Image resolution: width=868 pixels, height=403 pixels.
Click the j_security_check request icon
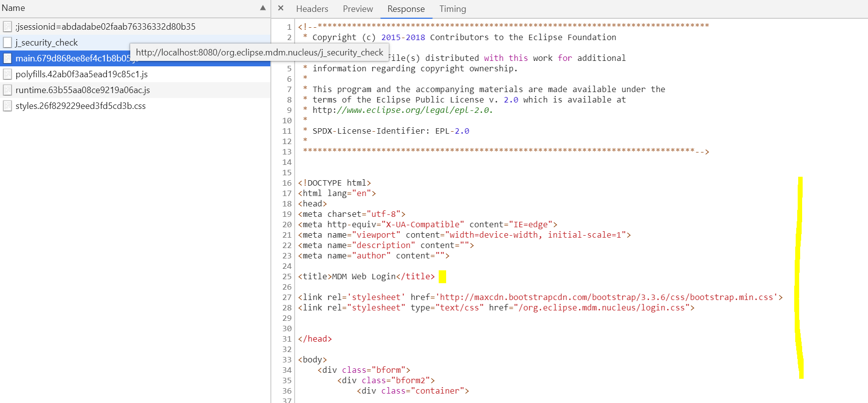pyautogui.click(x=7, y=43)
